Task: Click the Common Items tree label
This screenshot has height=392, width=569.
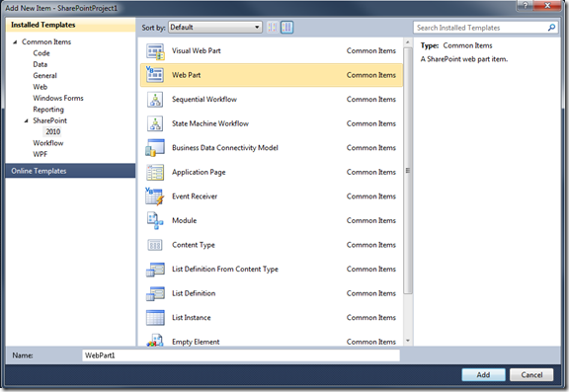Action: pyautogui.click(x=46, y=42)
